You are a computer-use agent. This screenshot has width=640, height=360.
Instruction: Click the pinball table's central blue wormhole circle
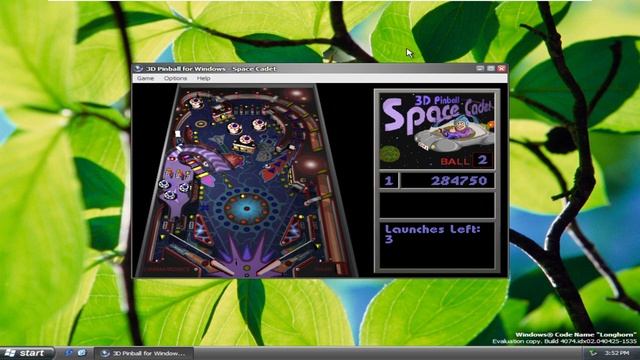(246, 209)
